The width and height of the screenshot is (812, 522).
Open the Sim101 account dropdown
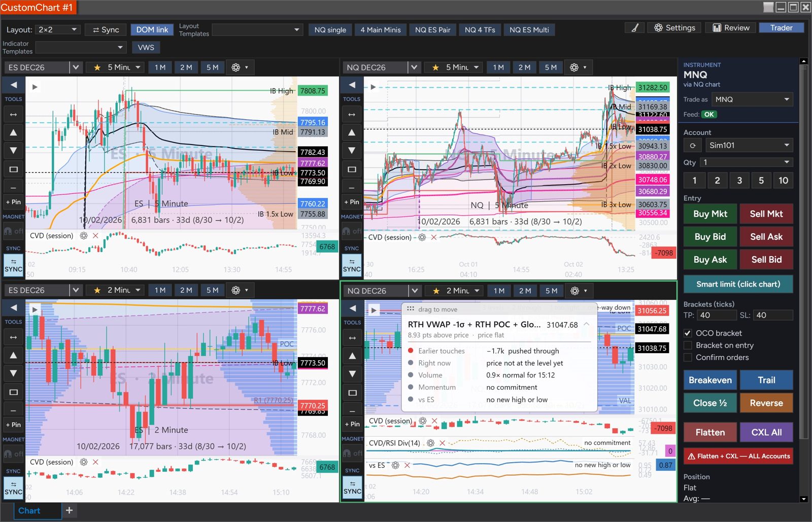(749, 146)
